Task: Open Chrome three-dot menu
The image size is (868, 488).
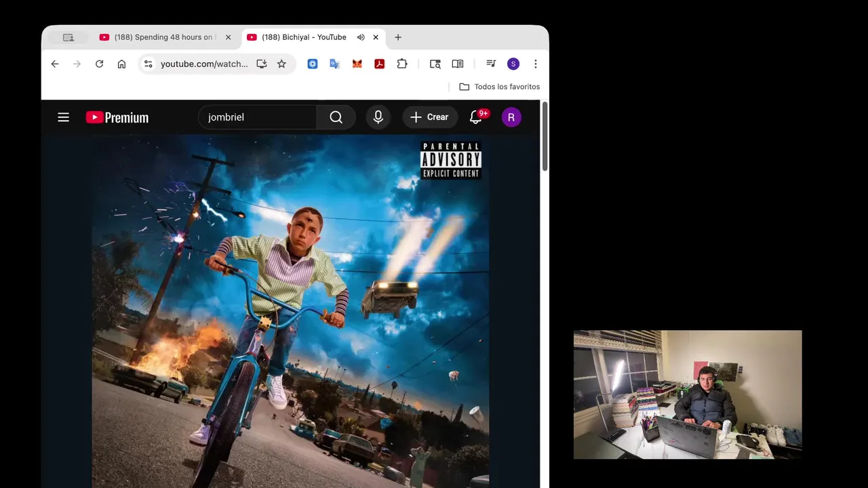Action: click(536, 64)
